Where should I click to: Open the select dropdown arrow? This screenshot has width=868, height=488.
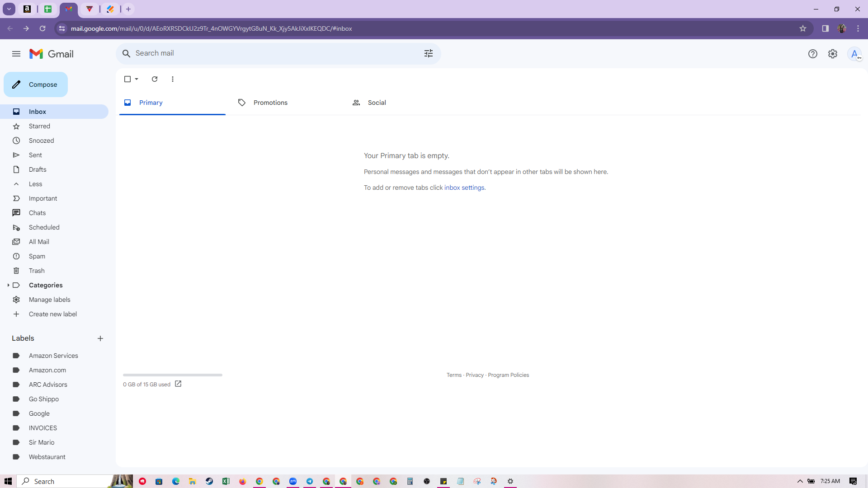137,79
